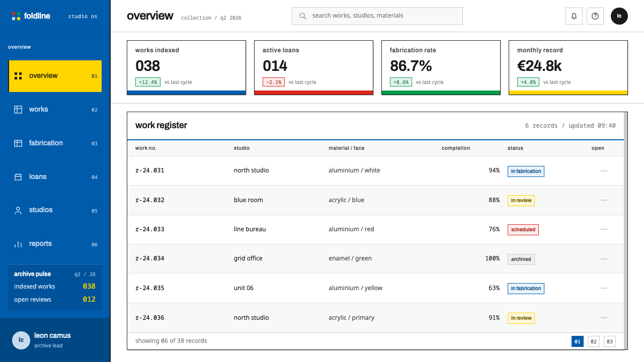The image size is (644, 362).
Task: Open the row menu for r-24.036
Action: point(604,318)
